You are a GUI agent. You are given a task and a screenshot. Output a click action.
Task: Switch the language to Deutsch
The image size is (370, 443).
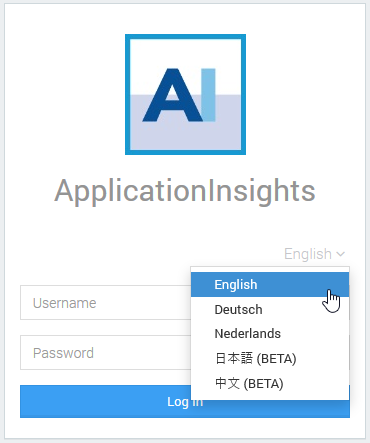270,310
